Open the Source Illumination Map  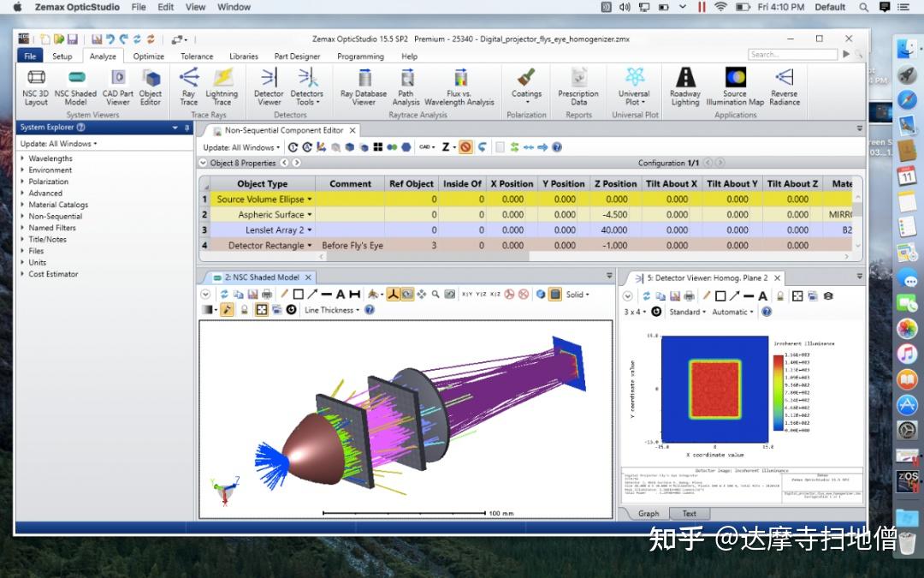tap(734, 86)
